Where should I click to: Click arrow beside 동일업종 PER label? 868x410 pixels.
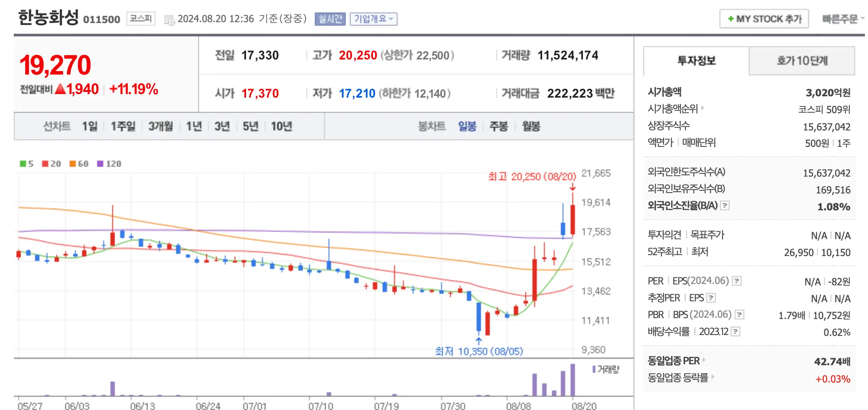click(704, 360)
